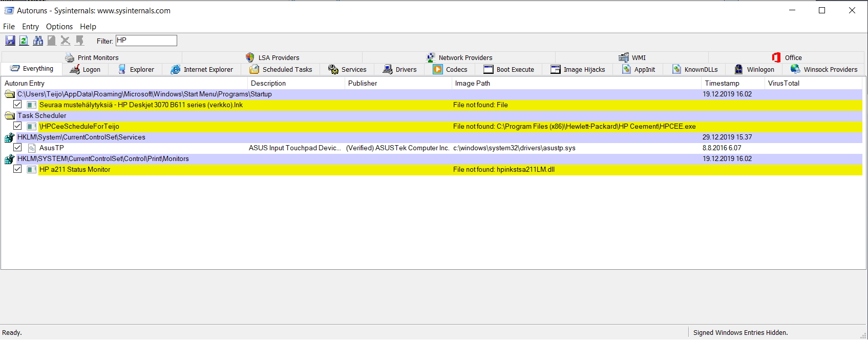
Task: Open the Entry menu
Action: (x=30, y=27)
